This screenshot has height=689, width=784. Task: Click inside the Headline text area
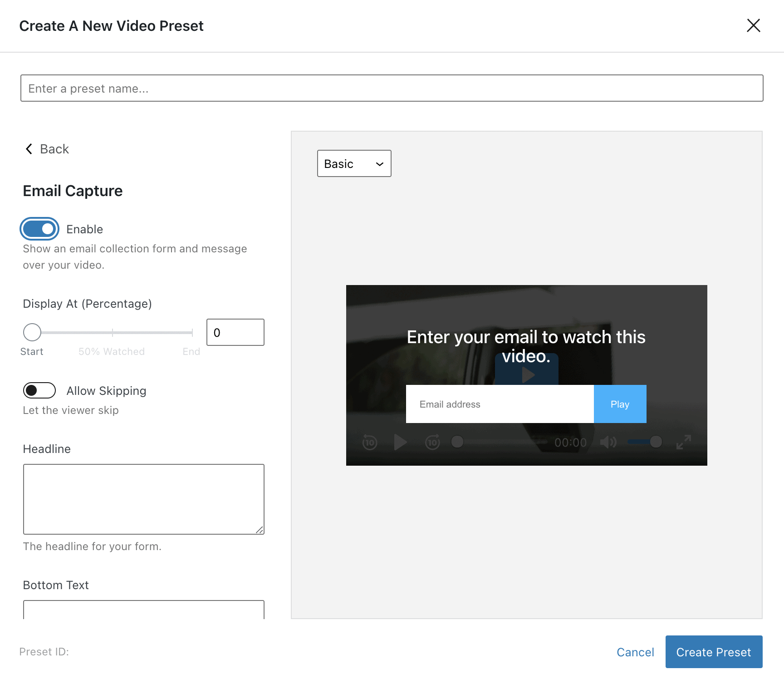143,499
